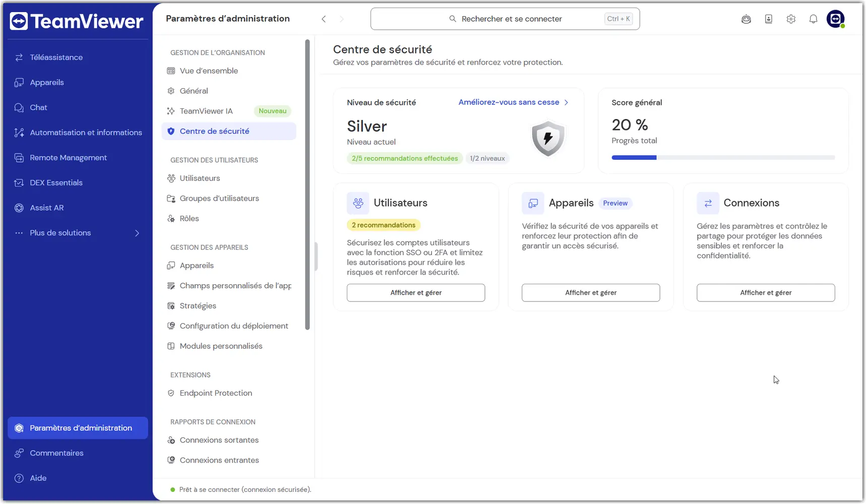Screen dimensions: 866x504
Task: Click the green connection status indicator
Action: click(173, 490)
